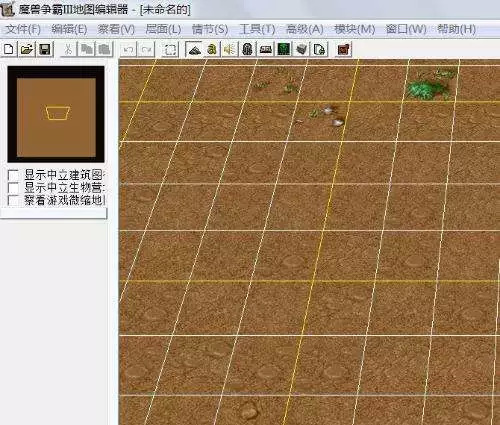Image resolution: width=500 pixels, height=425 pixels.
Task: Open the AI Editor
Action: click(284, 50)
